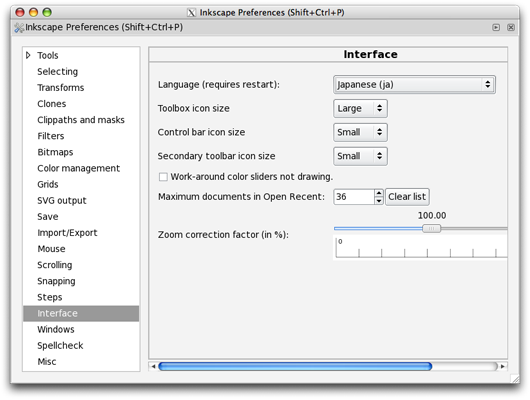Click the yellow minimize window button

(x=33, y=13)
